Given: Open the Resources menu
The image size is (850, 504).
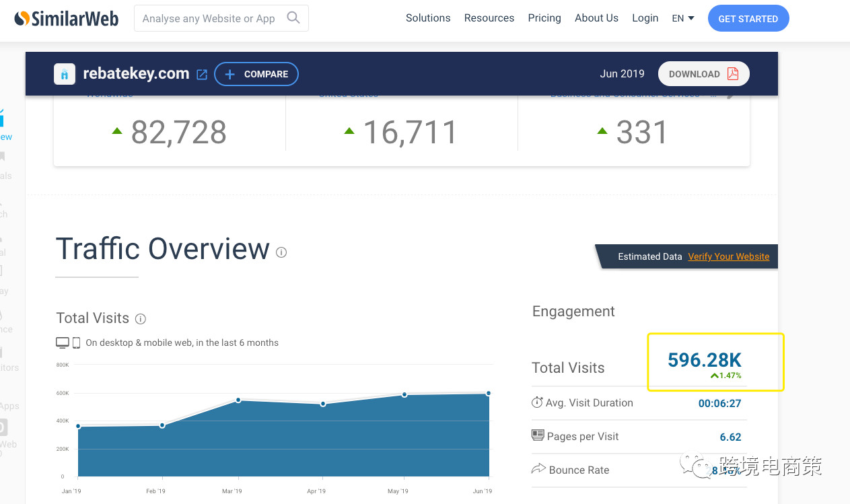Looking at the screenshot, I should [489, 18].
